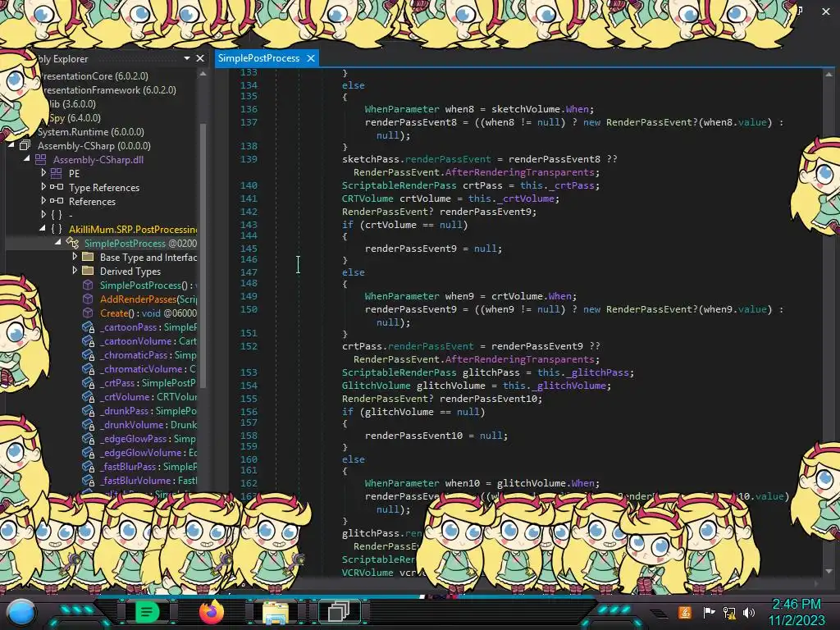Click the References node icon
This screenshot has height=630, width=840.
click(57, 202)
